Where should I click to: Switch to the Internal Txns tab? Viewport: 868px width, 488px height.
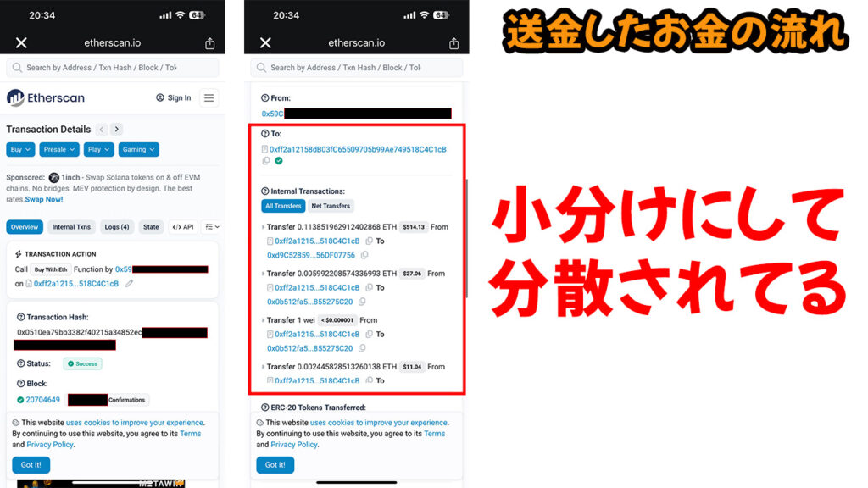pyautogui.click(x=71, y=227)
